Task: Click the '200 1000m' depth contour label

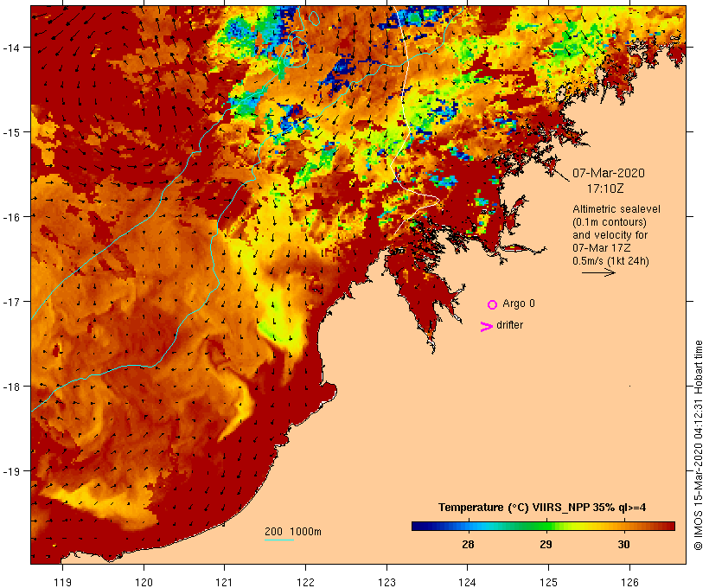Action: pyautogui.click(x=293, y=532)
